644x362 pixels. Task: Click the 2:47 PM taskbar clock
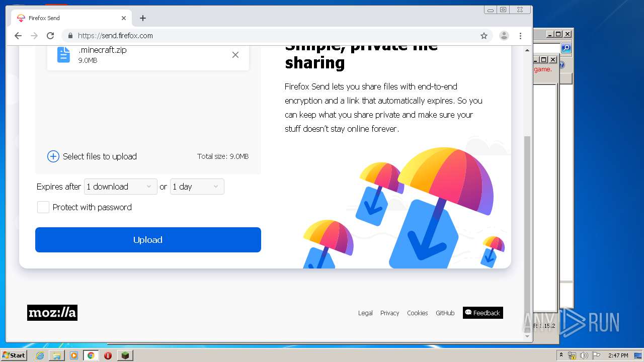click(x=618, y=355)
